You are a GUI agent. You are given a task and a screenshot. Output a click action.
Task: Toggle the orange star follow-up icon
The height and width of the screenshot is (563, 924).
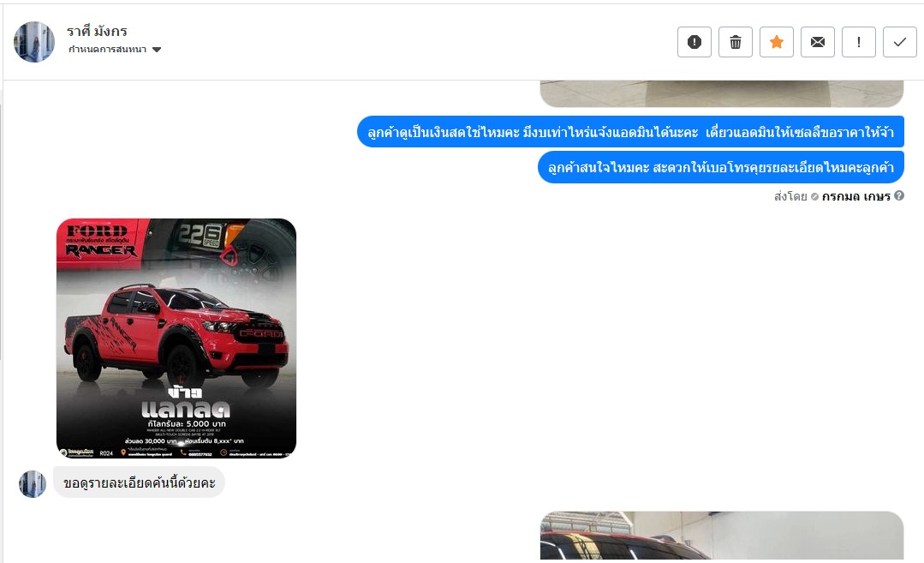coord(777,42)
